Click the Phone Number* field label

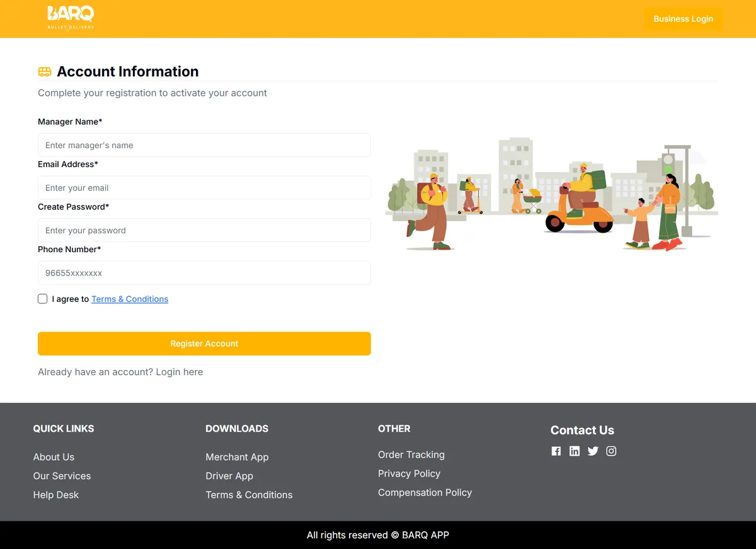coord(69,249)
